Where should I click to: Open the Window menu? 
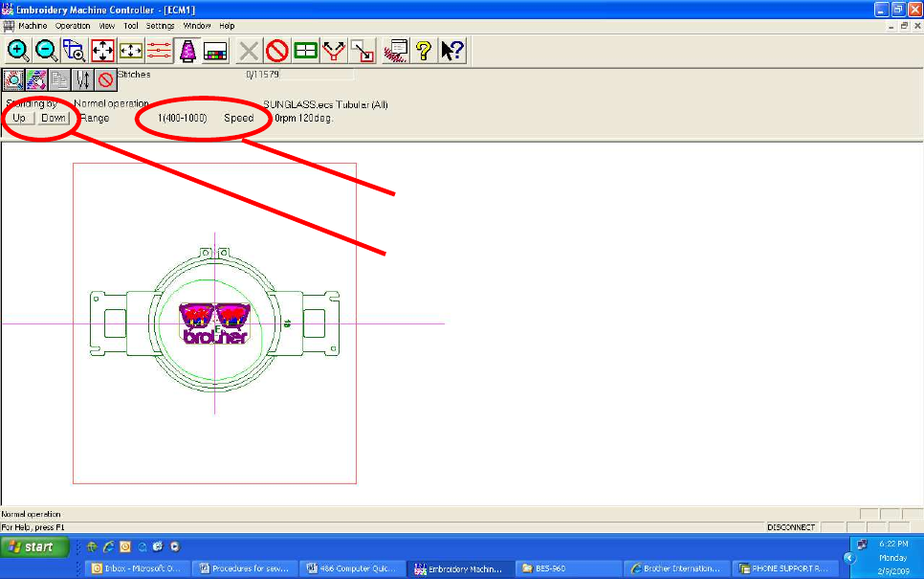pyautogui.click(x=197, y=26)
